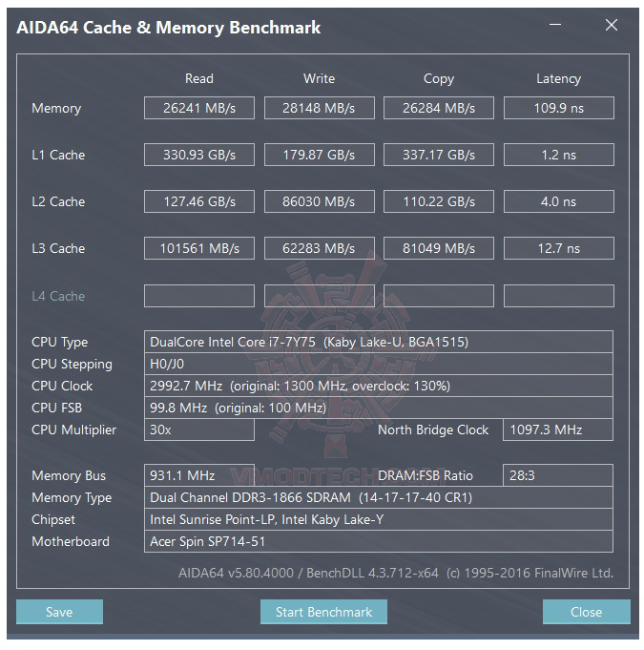Click Memory Bus value 931.1 MHz

coord(199,475)
